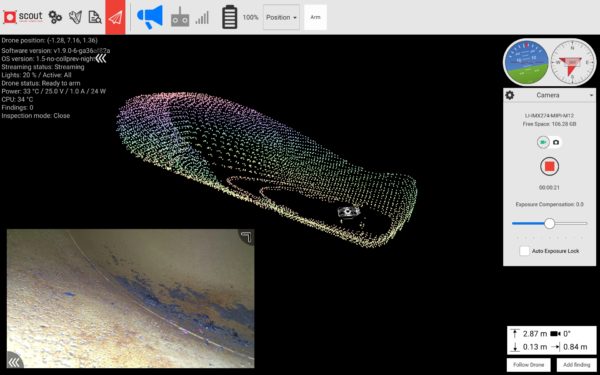Click the compass heading indicator
This screenshot has height=375, width=600.
point(573,62)
